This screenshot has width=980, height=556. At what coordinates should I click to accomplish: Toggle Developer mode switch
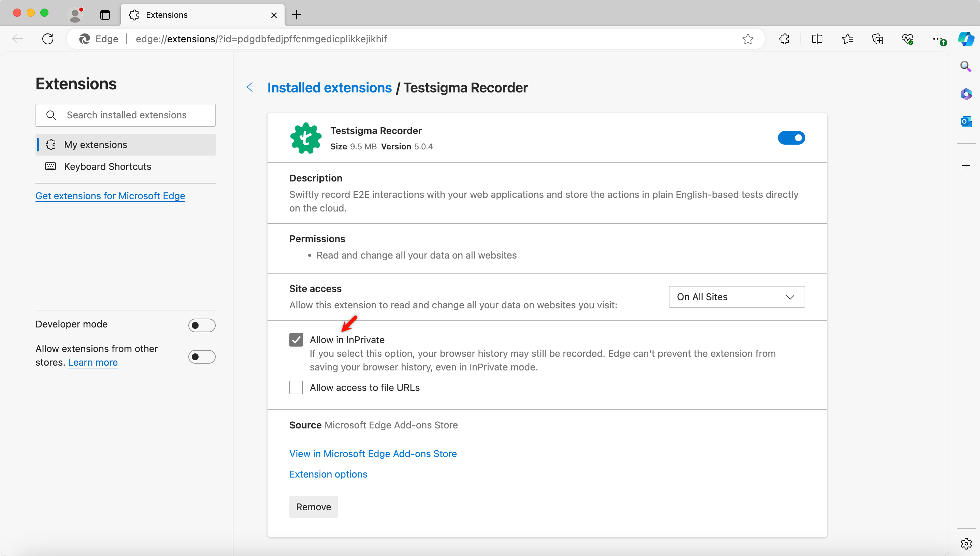click(202, 325)
